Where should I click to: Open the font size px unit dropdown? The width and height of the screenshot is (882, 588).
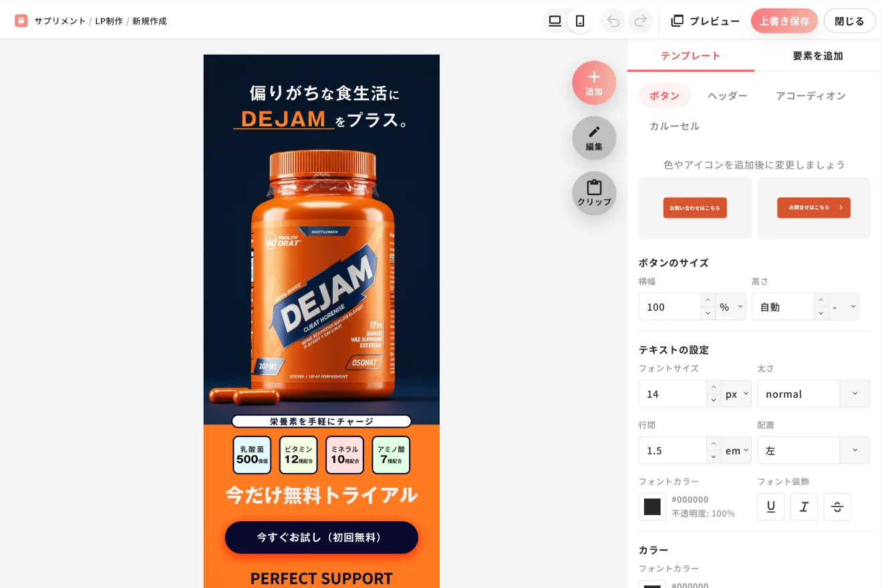point(736,394)
